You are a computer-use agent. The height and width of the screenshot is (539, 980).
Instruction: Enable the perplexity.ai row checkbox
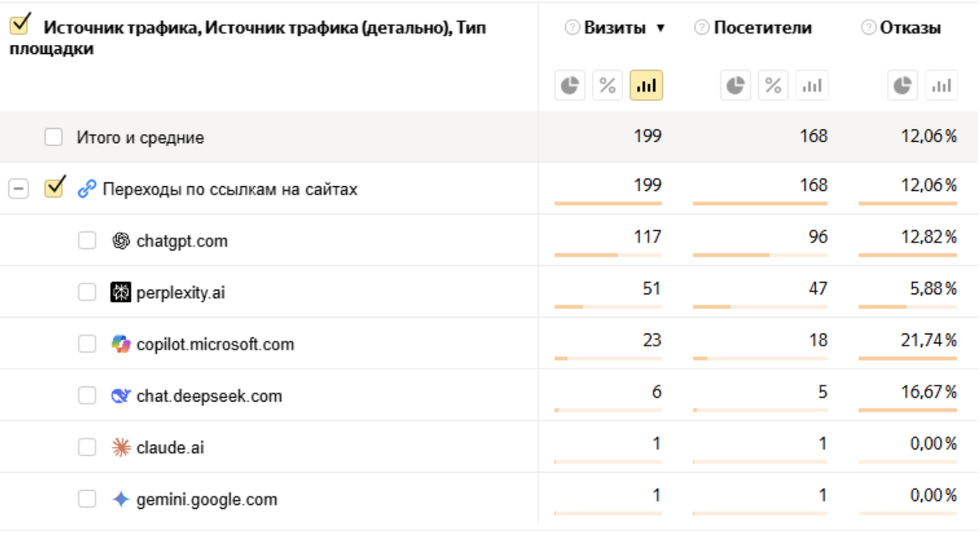pyautogui.click(x=87, y=292)
